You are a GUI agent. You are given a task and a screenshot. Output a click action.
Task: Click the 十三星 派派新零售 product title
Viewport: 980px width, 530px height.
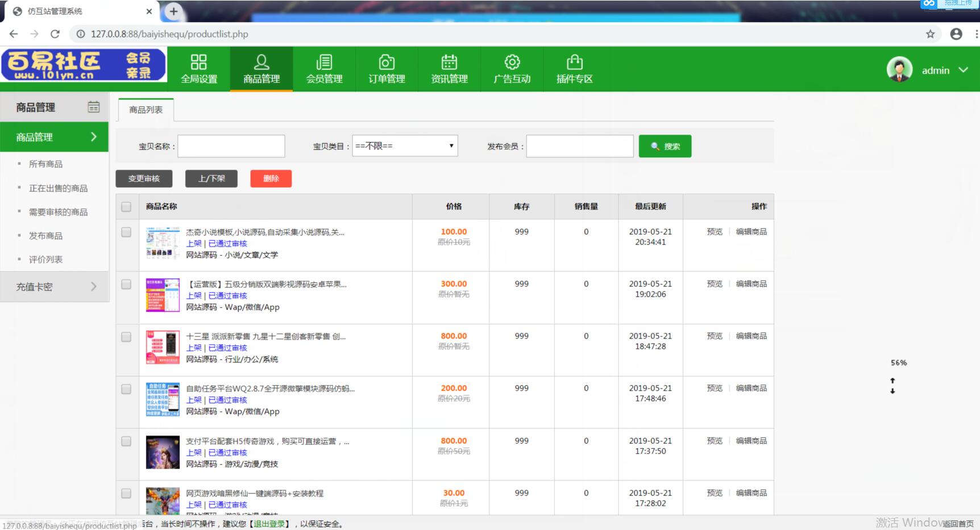265,336
